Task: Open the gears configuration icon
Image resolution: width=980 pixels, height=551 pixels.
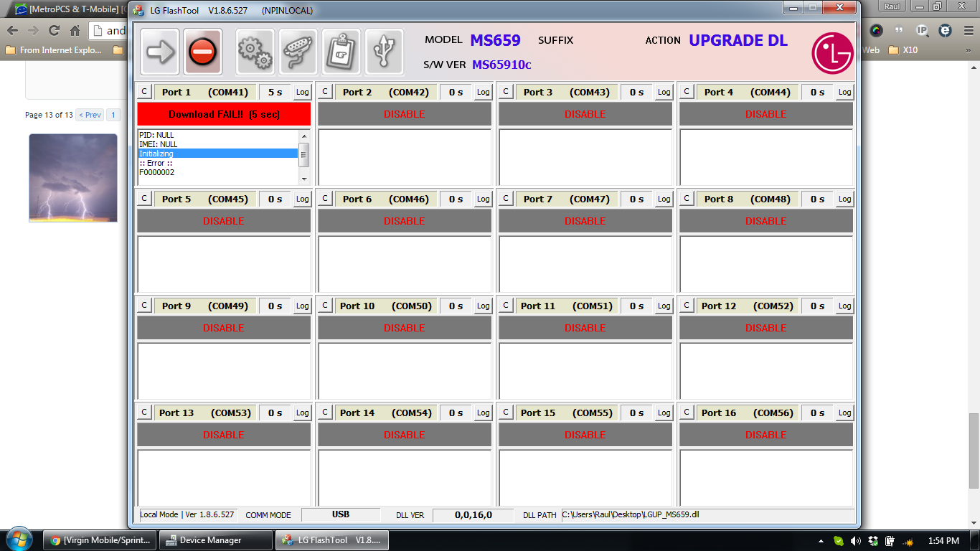Action: [x=255, y=52]
